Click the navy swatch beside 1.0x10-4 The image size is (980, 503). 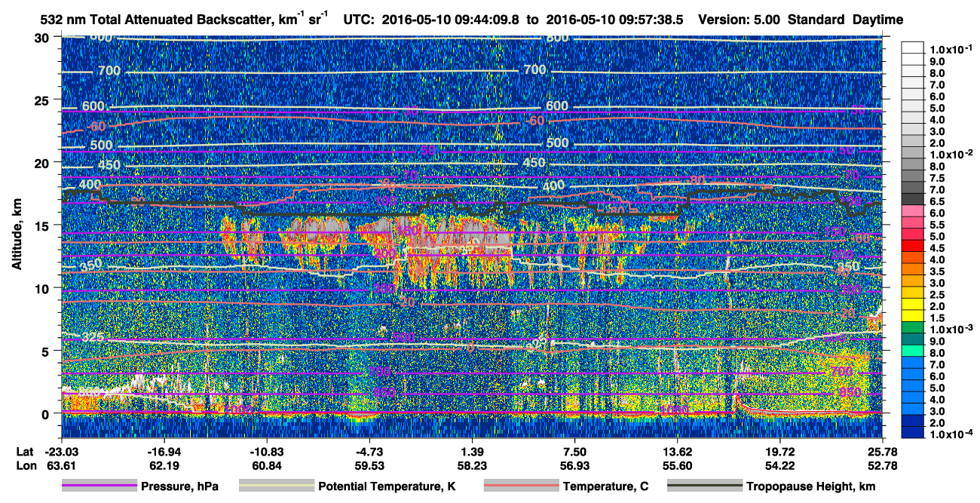[x=913, y=432]
